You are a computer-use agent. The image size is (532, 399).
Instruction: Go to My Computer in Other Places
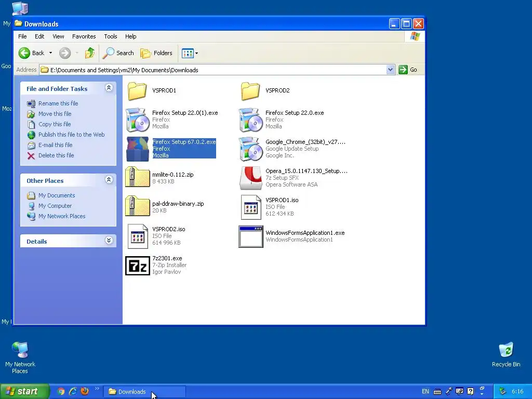pyautogui.click(x=55, y=206)
